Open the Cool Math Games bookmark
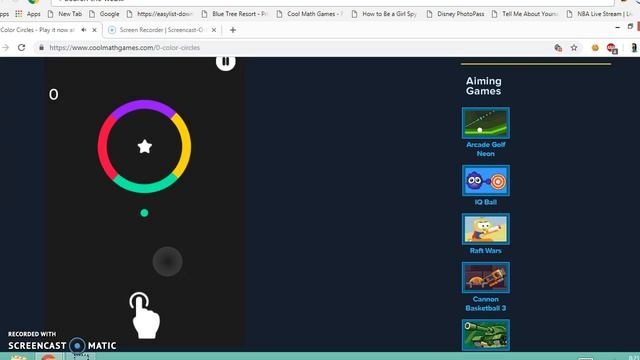Viewport: 640px width, 360px height. 310,14
